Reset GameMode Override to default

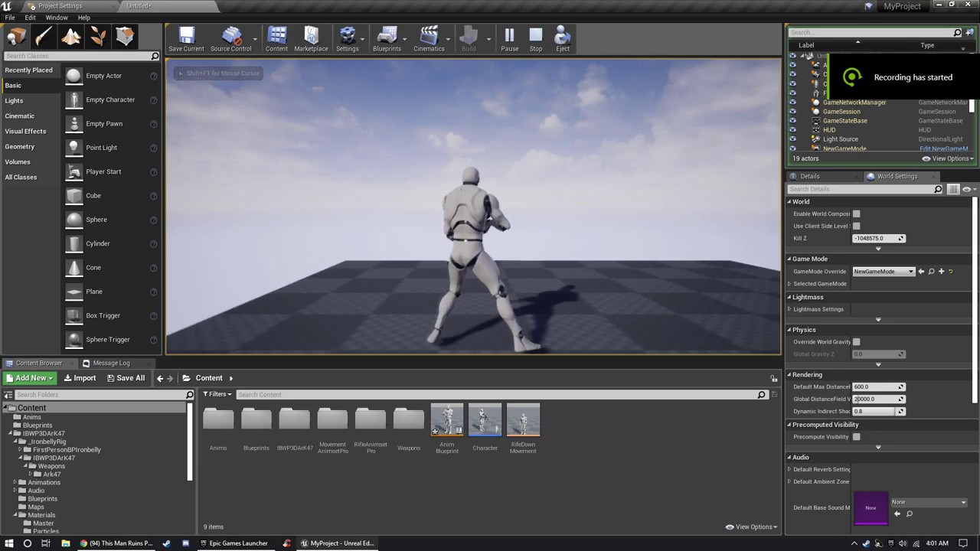coord(951,272)
